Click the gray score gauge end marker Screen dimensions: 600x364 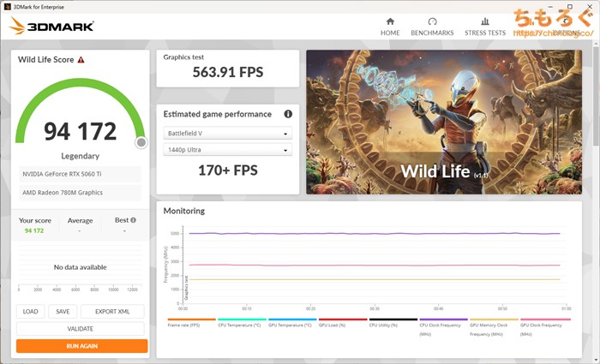pyautogui.click(x=141, y=142)
